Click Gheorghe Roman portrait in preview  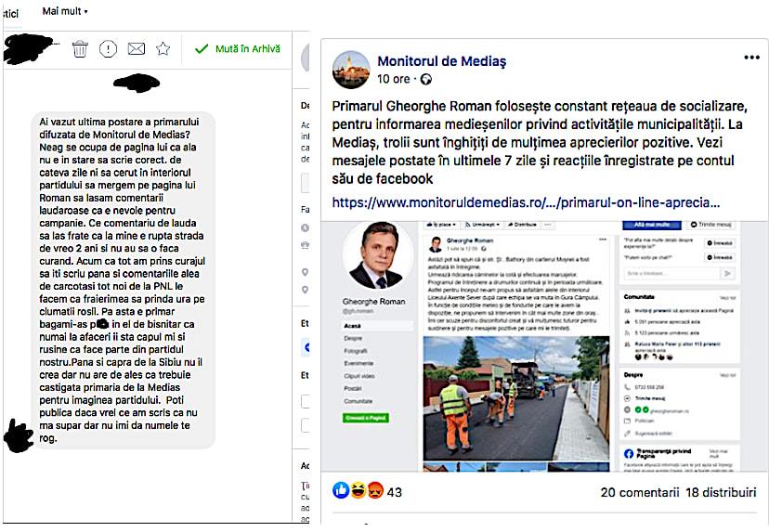tap(379, 256)
